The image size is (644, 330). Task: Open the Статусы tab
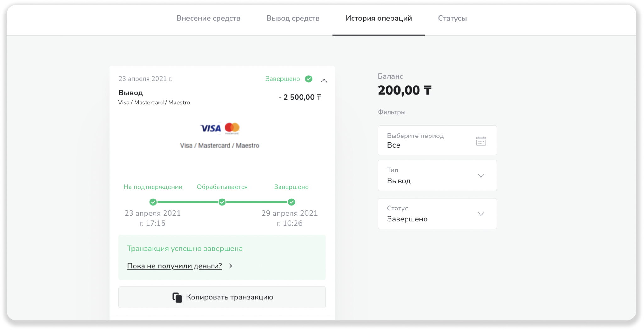click(x=452, y=18)
